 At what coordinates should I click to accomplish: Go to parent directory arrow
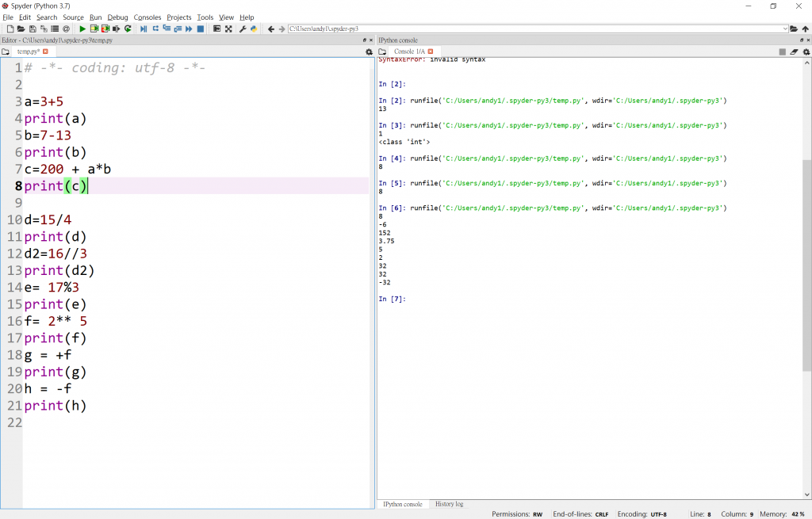coord(805,29)
